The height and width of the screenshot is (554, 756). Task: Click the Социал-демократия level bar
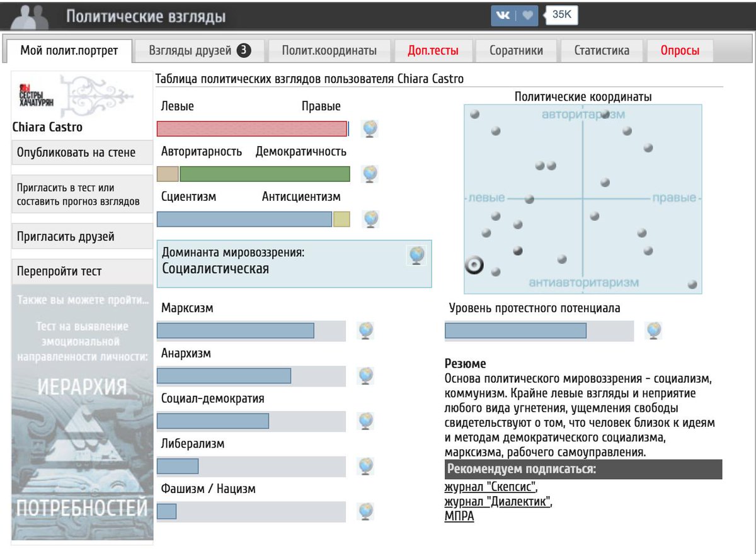point(251,421)
